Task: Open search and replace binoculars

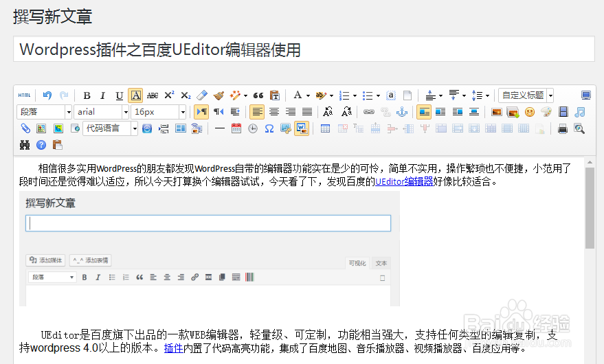Action: 25,145
